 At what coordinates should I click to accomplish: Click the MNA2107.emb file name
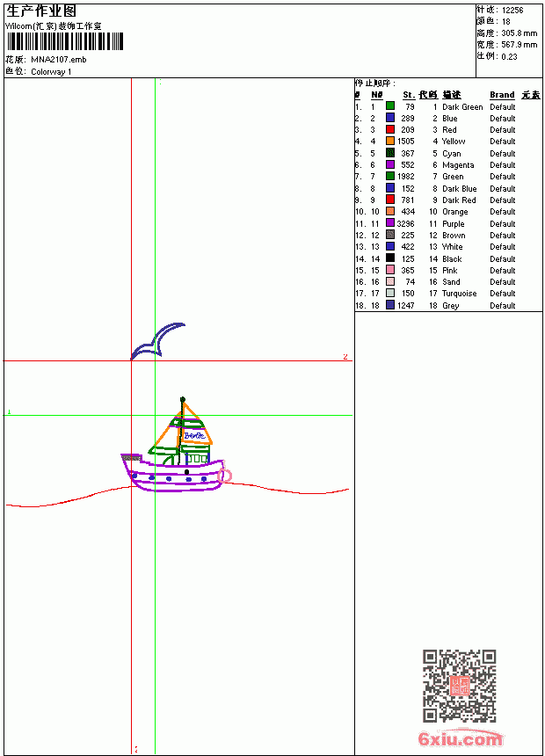(x=59, y=60)
